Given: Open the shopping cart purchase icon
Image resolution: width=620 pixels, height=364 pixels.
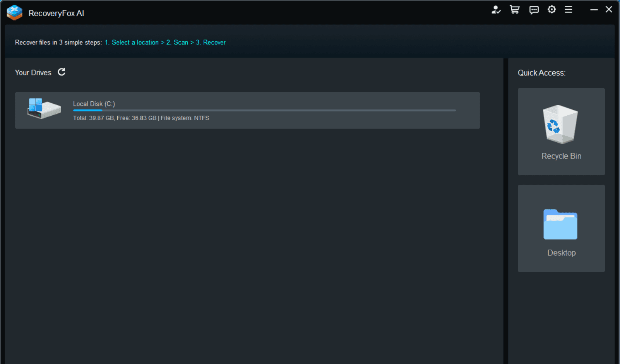Looking at the screenshot, I should click(515, 10).
